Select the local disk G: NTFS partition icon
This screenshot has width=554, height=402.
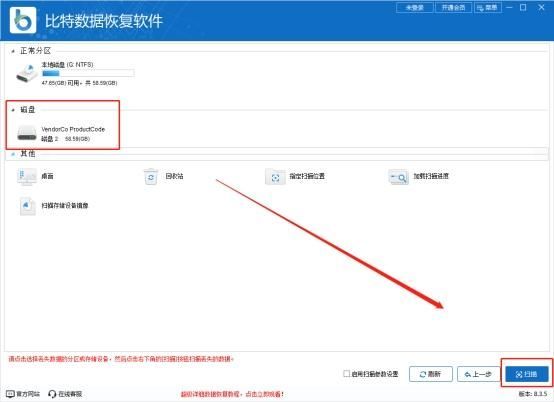pos(27,73)
